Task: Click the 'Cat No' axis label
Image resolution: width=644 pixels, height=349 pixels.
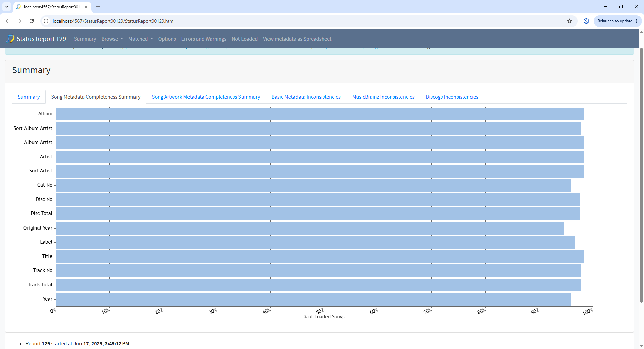Action: [45, 185]
